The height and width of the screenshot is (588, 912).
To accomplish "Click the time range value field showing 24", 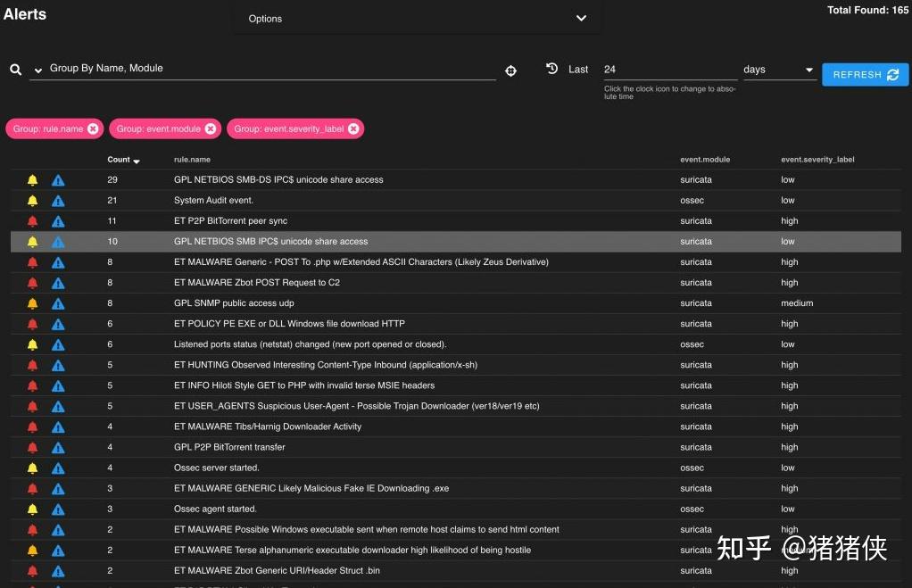I will point(670,70).
